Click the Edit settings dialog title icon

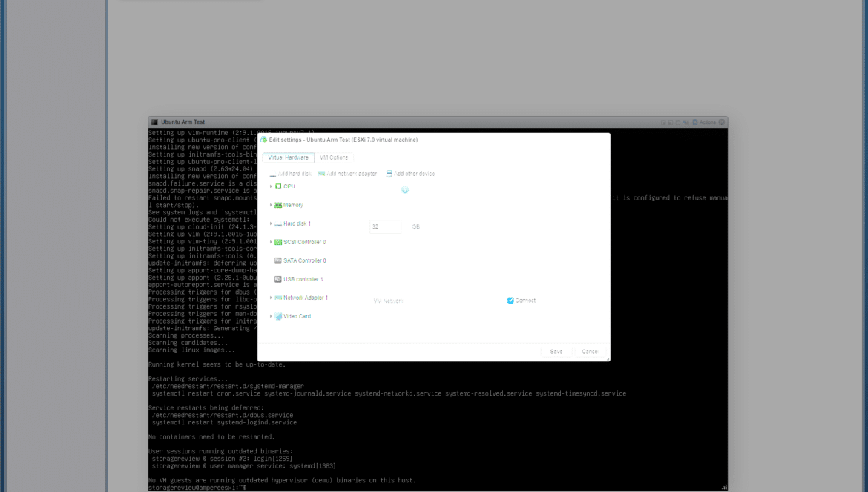(x=264, y=140)
